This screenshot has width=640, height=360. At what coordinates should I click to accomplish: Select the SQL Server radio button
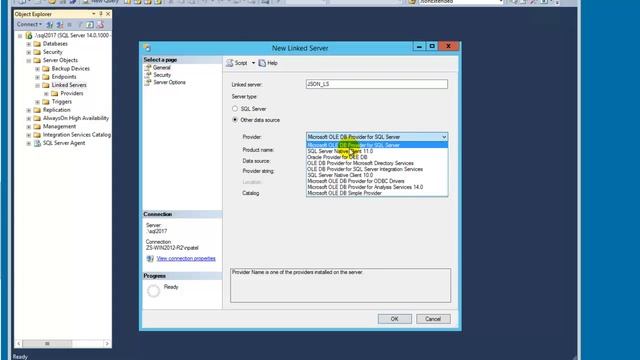[235, 109]
